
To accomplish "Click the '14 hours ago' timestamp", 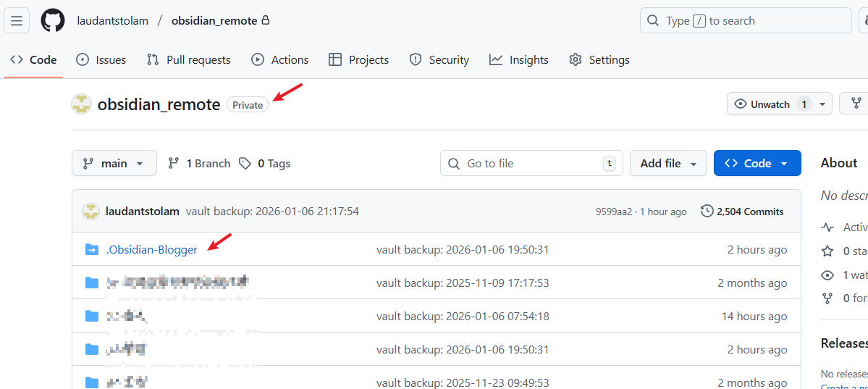I will coord(754,317).
